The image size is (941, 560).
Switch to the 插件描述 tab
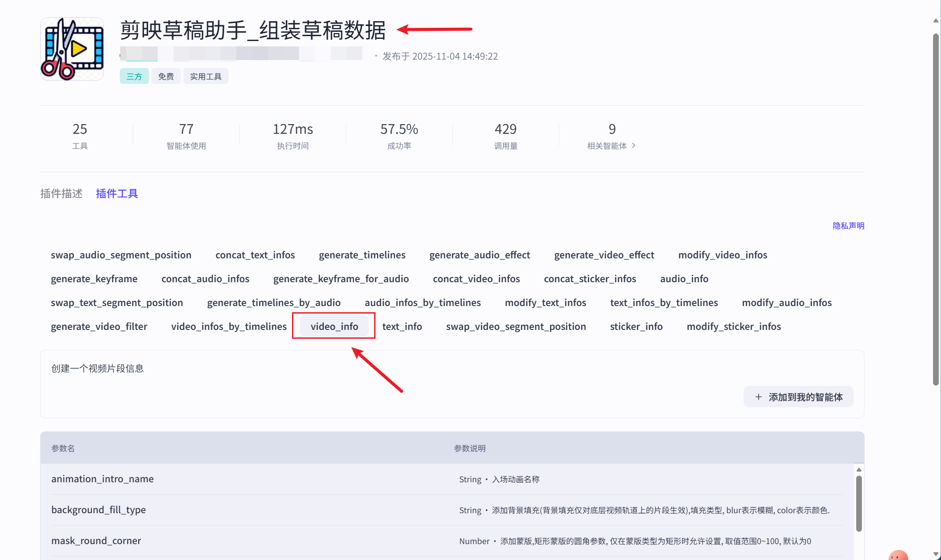61,193
